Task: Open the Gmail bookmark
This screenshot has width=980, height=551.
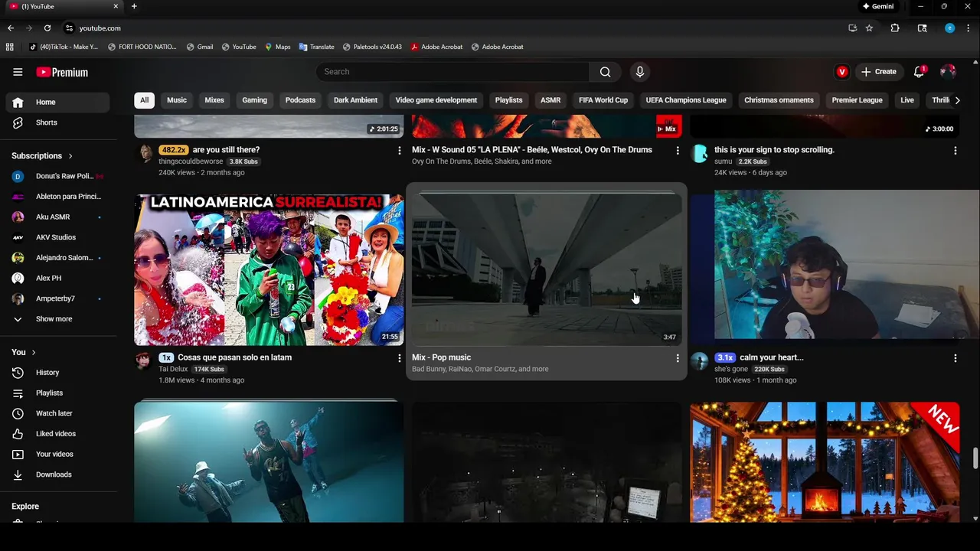Action: coord(199,47)
